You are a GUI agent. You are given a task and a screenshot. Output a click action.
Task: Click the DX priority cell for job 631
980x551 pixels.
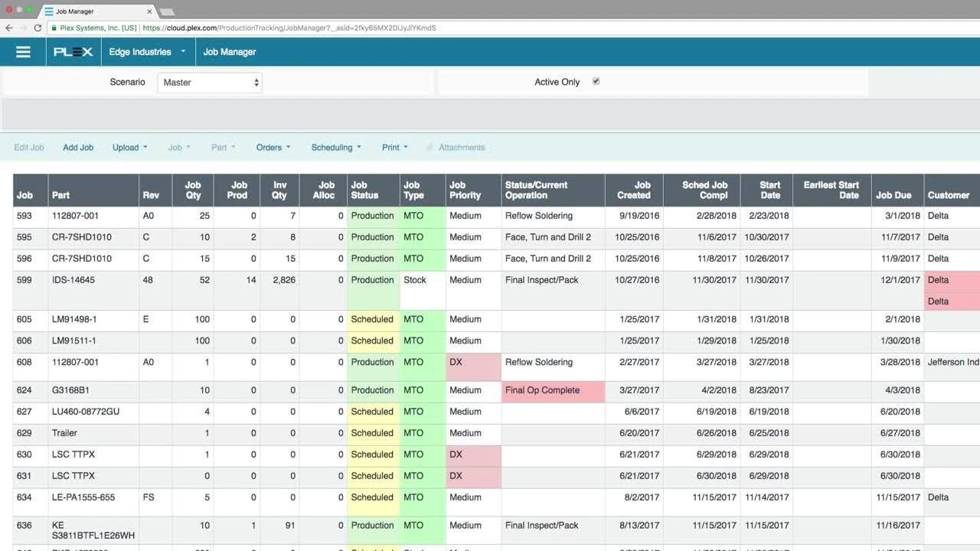(x=473, y=478)
